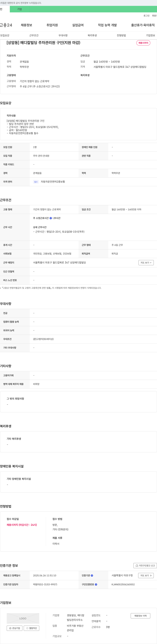
Task: Click the 채용시까지 status badge
Action: (143, 43)
